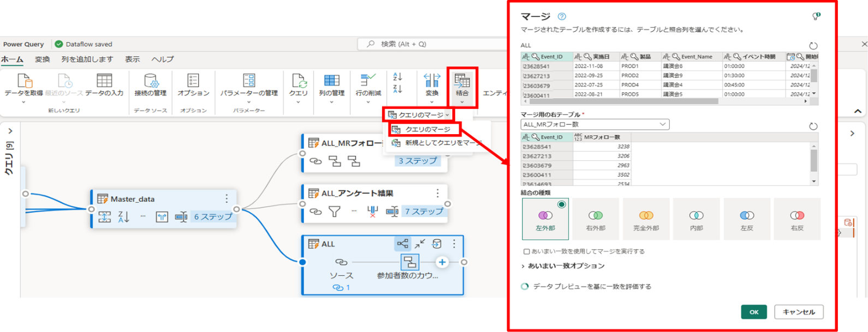The width and height of the screenshot is (868, 332).
Task: Enable あいまい一致 fuzzy matching checkbox
Action: pos(526,252)
